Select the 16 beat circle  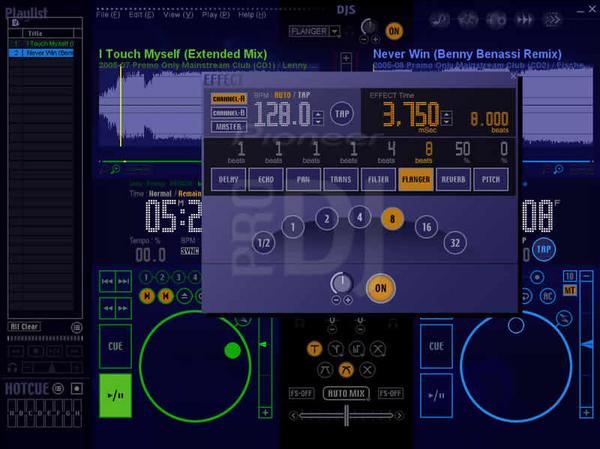pos(426,227)
